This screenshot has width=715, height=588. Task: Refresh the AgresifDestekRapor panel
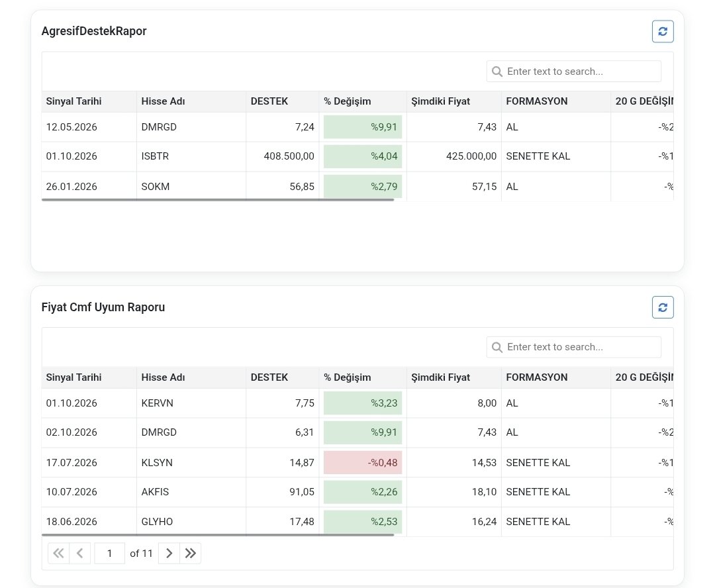663,32
